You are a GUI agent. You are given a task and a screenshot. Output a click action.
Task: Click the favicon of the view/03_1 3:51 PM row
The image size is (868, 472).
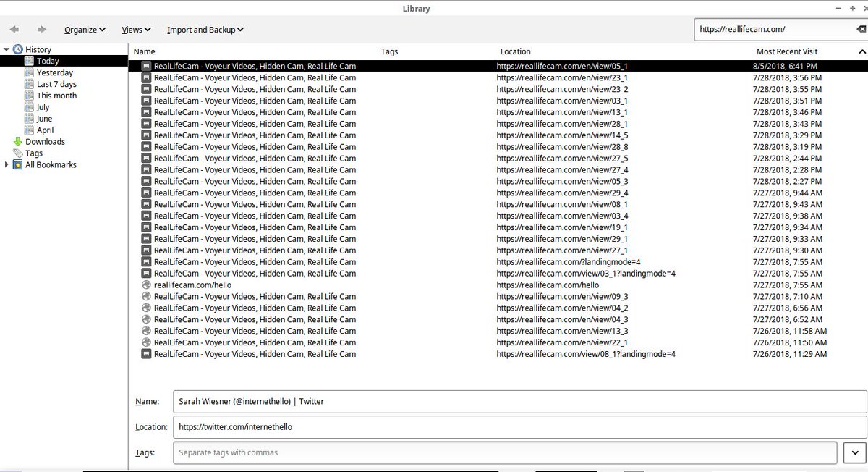147,101
